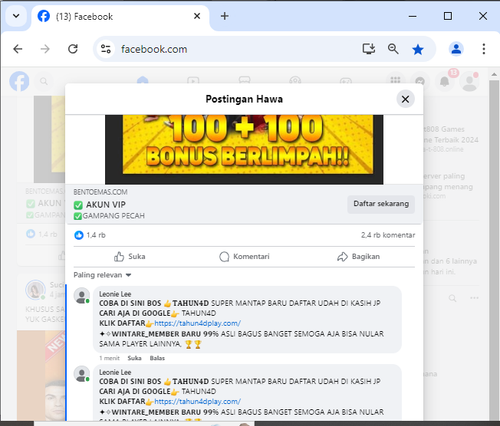
Task: Open first tahun4dplay.com link
Action: click(x=197, y=323)
